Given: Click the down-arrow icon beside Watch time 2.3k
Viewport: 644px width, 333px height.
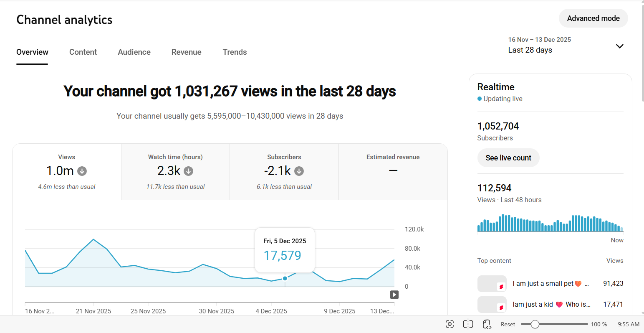Looking at the screenshot, I should click(189, 171).
